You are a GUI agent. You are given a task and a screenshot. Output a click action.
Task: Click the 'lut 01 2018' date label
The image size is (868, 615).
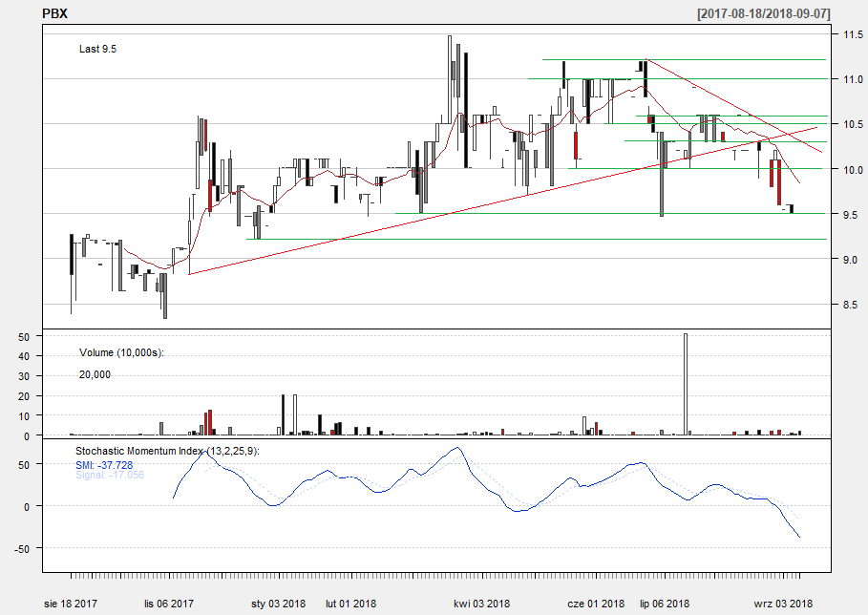[x=351, y=604]
